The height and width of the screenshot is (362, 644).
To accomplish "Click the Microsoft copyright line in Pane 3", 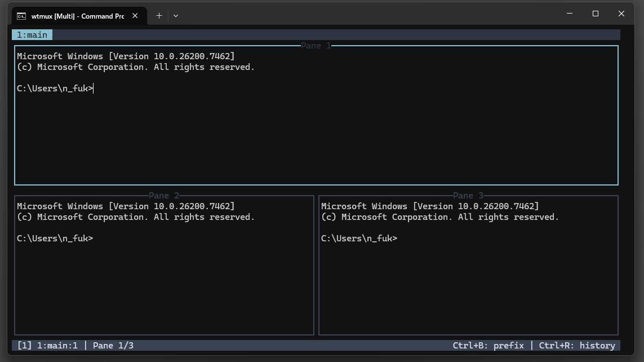I will (440, 217).
